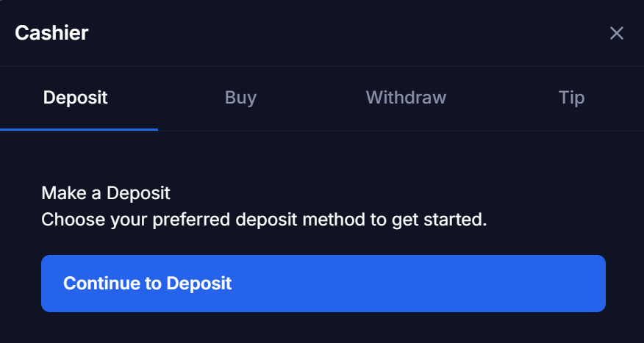Select the Tip tab
Image resolution: width=644 pixels, height=343 pixels.
571,98
